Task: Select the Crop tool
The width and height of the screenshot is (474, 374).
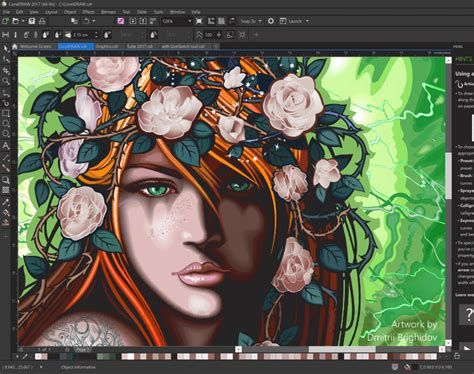Action: pyautogui.click(x=6, y=70)
